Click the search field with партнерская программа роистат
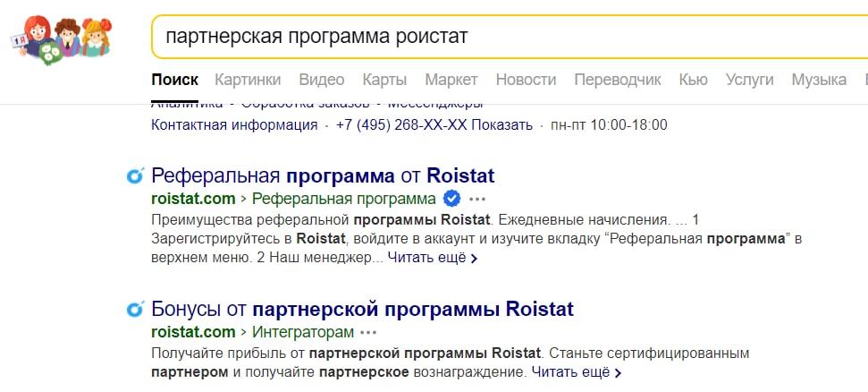The width and height of the screenshot is (868, 392). coord(510,37)
